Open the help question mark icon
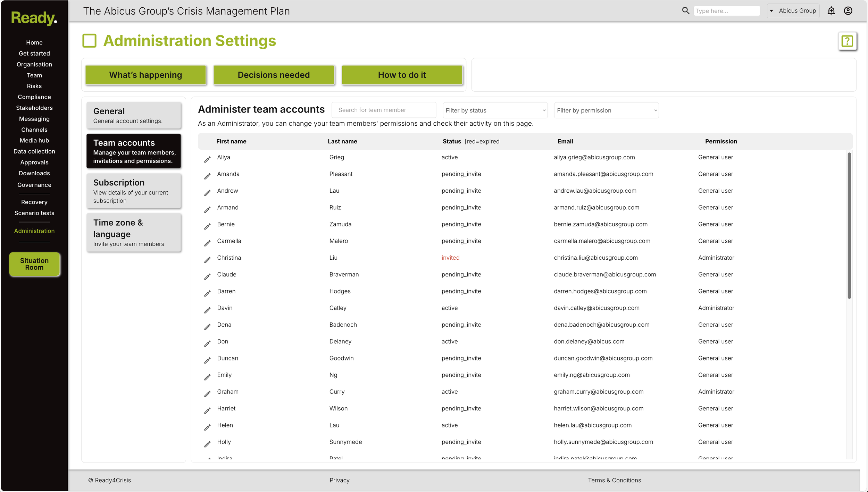Image resolution: width=868 pixels, height=492 pixels. pos(847,41)
